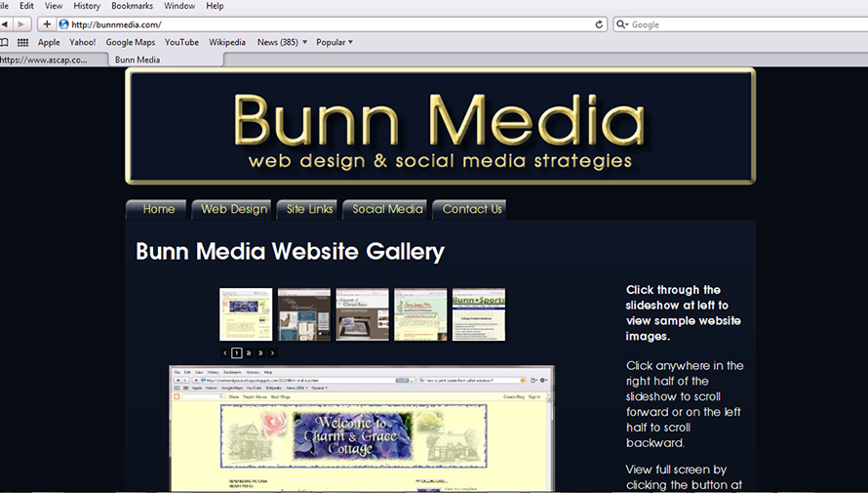This screenshot has height=493, width=868.
Task: Click the globe site icon in address bar
Action: 63,24
